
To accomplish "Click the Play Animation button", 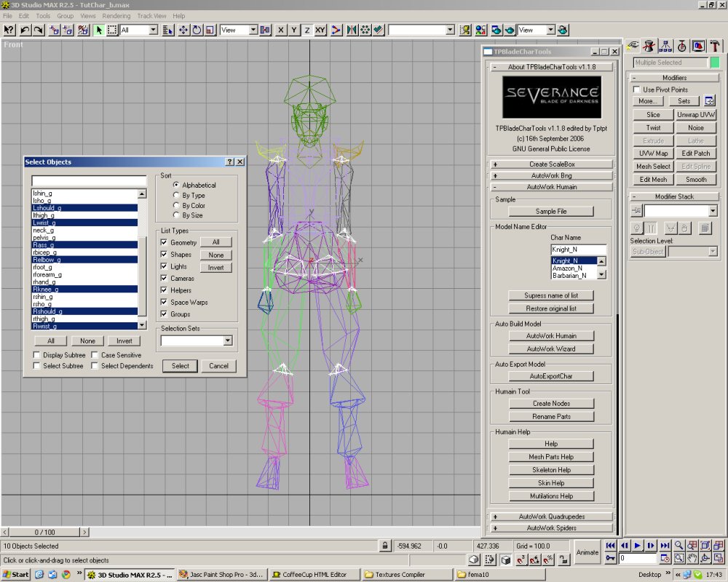I will [x=638, y=546].
